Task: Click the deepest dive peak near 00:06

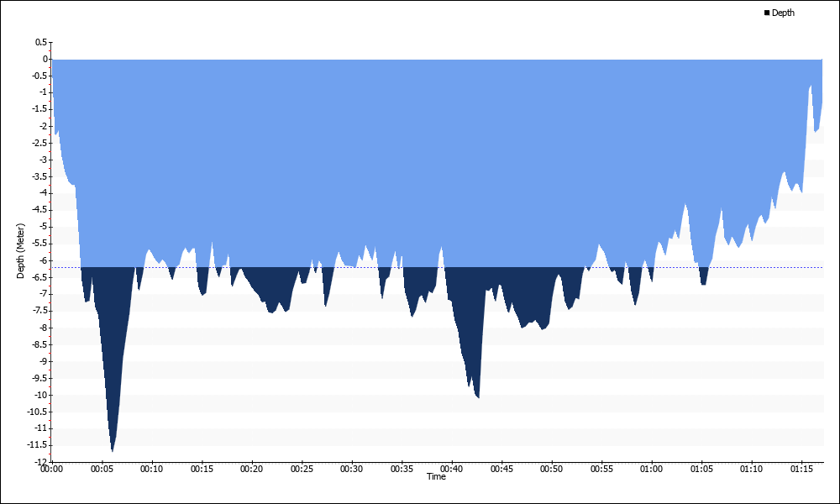Action: pyautogui.click(x=112, y=449)
